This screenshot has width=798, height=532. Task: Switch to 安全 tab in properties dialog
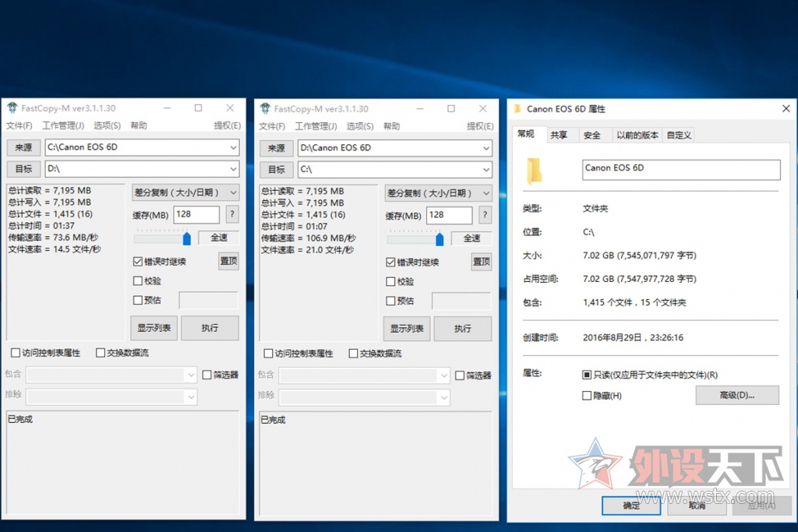point(592,135)
